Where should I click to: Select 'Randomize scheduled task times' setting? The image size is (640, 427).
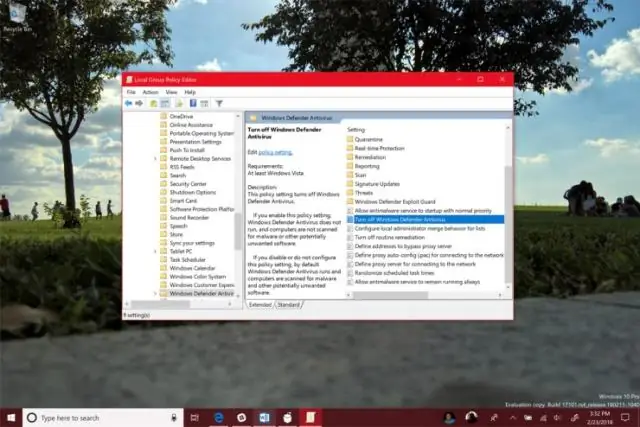tap(391, 273)
